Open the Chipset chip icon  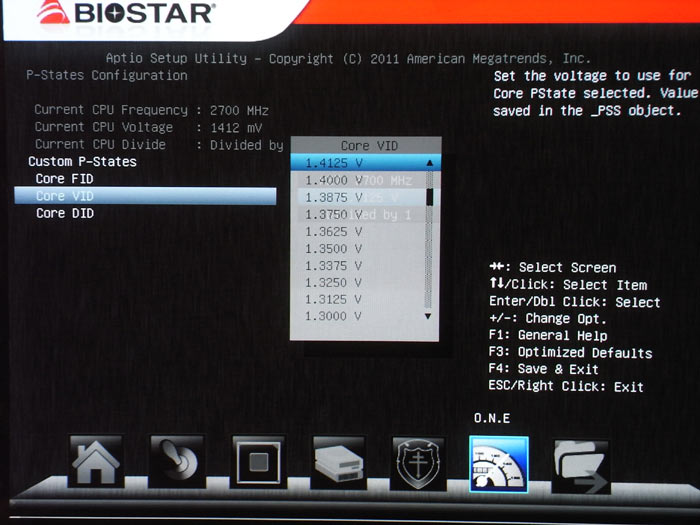point(258,462)
